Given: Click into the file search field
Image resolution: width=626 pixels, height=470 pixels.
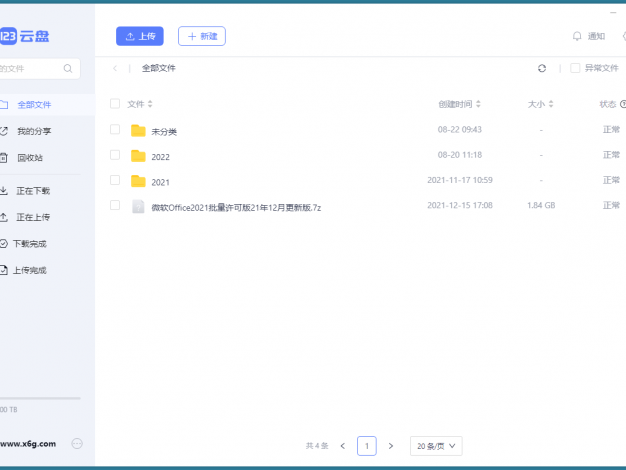Looking at the screenshot, I should pyautogui.click(x=38, y=69).
